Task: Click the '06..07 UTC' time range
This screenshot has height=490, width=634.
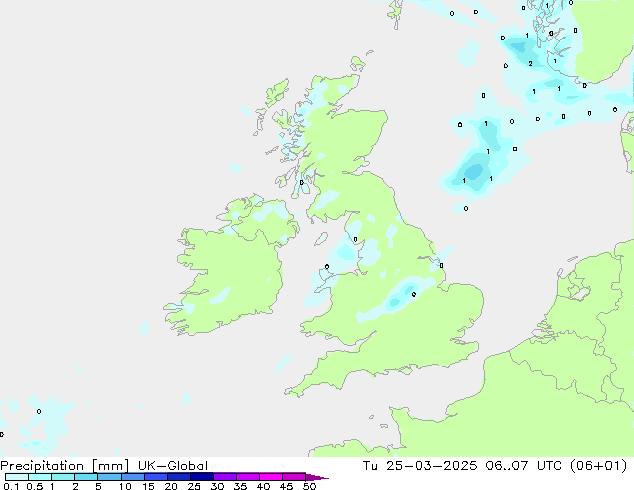Action: tap(523, 466)
